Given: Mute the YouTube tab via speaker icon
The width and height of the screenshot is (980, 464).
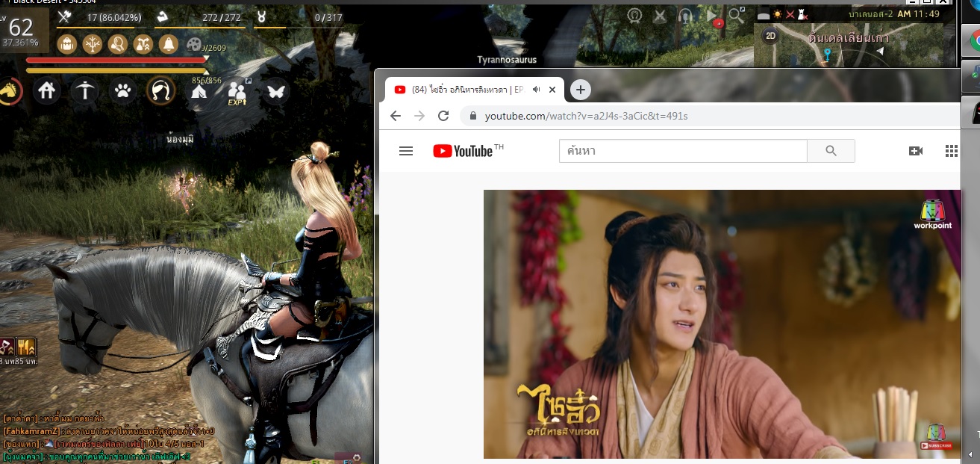Looking at the screenshot, I should 536,90.
